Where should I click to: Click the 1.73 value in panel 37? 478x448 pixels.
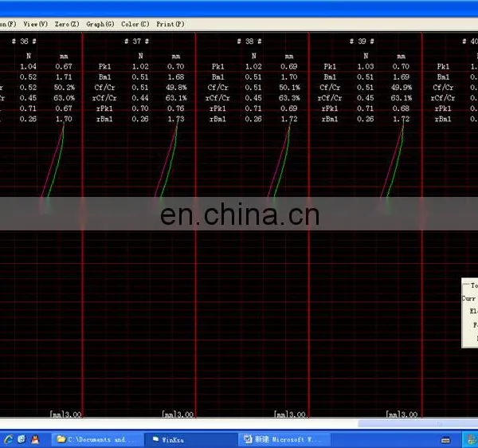click(x=176, y=119)
